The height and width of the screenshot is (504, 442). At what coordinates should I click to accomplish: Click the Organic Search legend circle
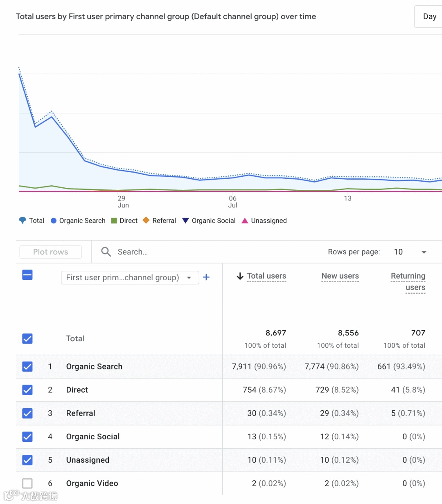[x=54, y=220]
